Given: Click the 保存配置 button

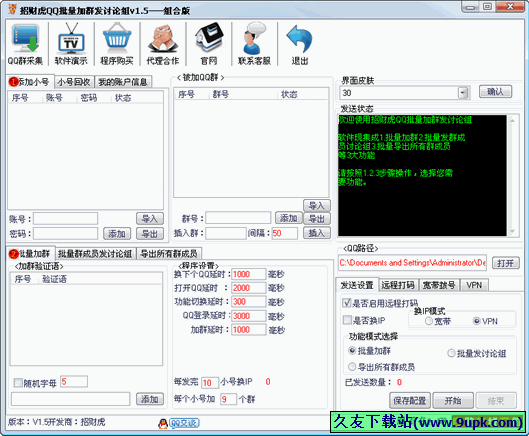Looking at the screenshot, I should [410, 401].
